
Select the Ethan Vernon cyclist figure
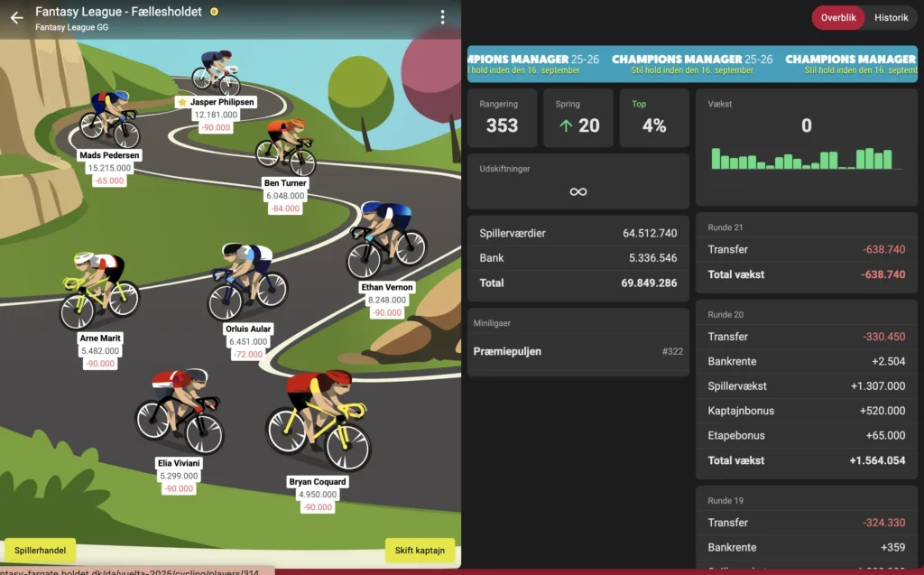(x=386, y=240)
